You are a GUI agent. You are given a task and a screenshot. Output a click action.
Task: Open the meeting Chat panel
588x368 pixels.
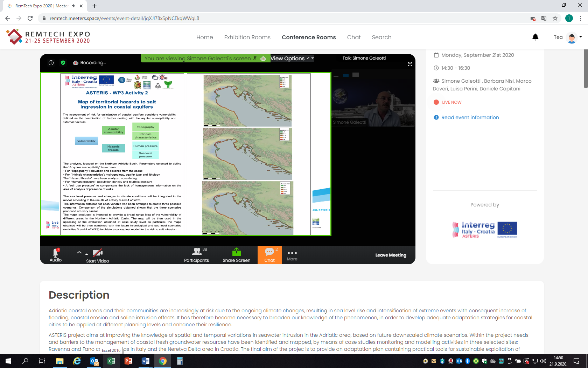269,255
